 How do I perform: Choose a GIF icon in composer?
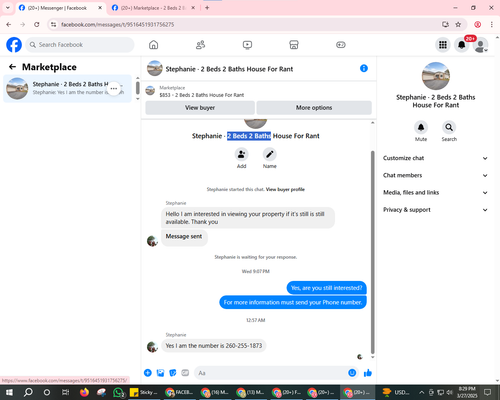[185, 373]
